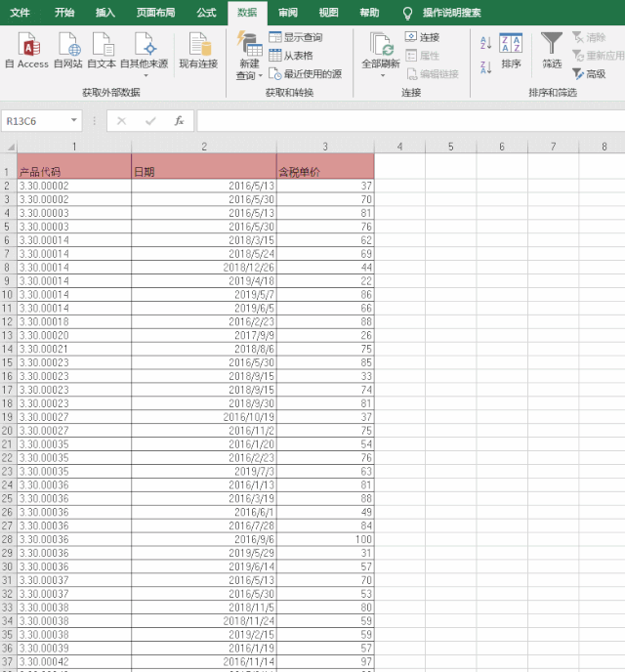Click date cell 2017/9/9
This screenshot has height=672, width=625.
point(204,336)
